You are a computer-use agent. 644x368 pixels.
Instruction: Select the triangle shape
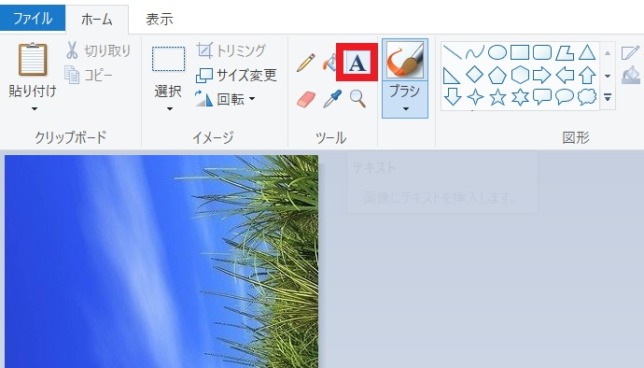(x=587, y=53)
